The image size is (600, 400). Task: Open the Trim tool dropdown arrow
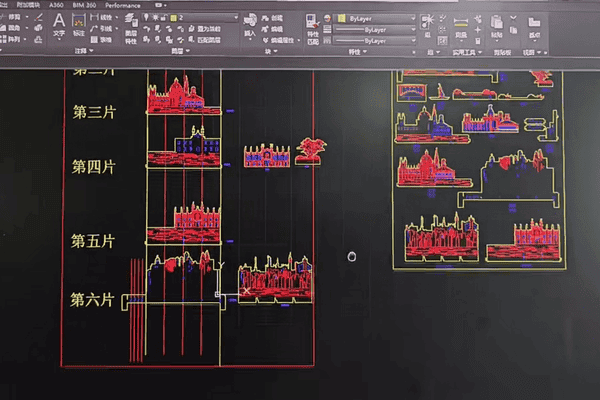click(26, 17)
